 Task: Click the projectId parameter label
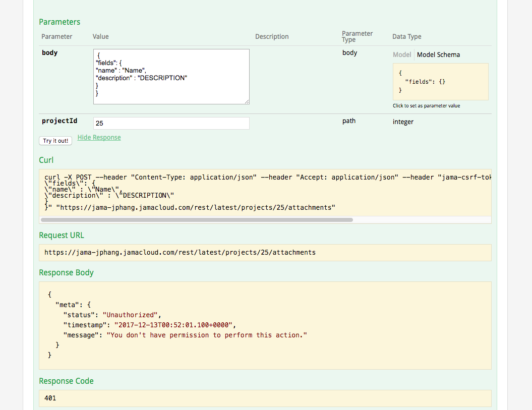click(x=60, y=121)
